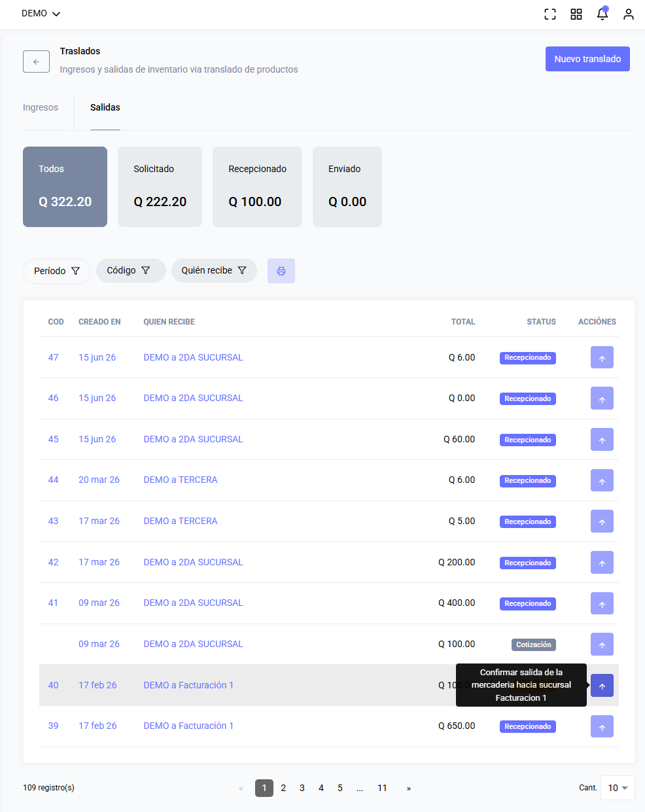Viewport: 645px width, 812px height.
Task: Click the Cotización status badge
Action: 534,644
